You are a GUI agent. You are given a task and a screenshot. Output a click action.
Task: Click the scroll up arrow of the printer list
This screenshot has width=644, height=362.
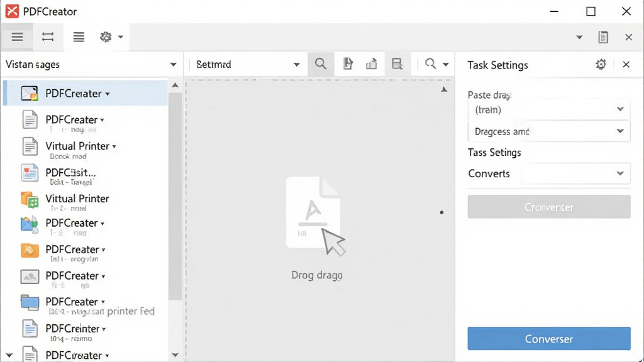pos(175,85)
